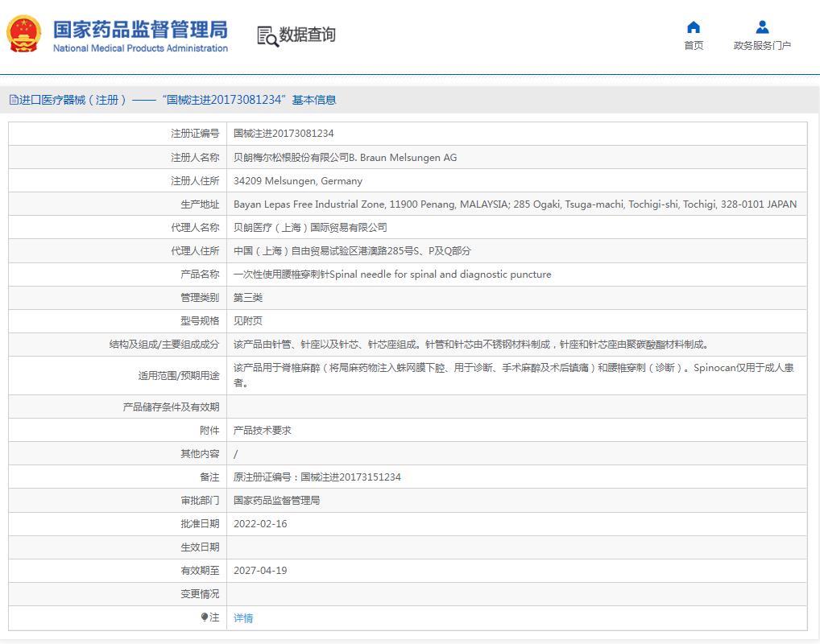The image size is (820, 644).
Task: Click the 国家药品监督管理局 site title
Action: 140,29
